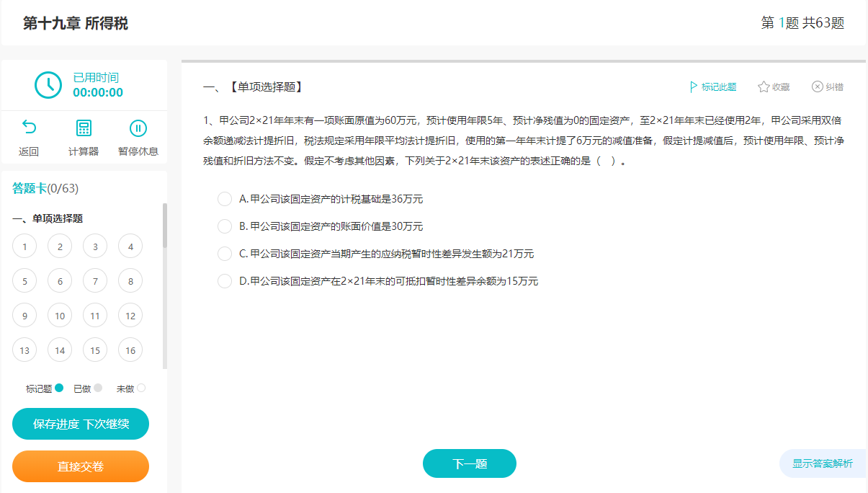Submit the exam with 直接交卷
This screenshot has width=868, height=493.
click(x=80, y=466)
